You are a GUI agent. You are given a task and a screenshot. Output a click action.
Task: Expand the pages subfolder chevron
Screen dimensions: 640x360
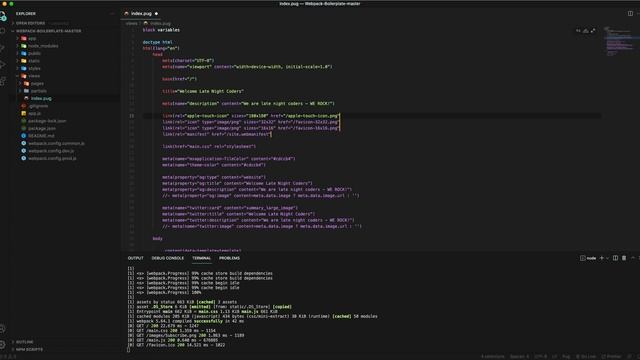(x=20, y=83)
